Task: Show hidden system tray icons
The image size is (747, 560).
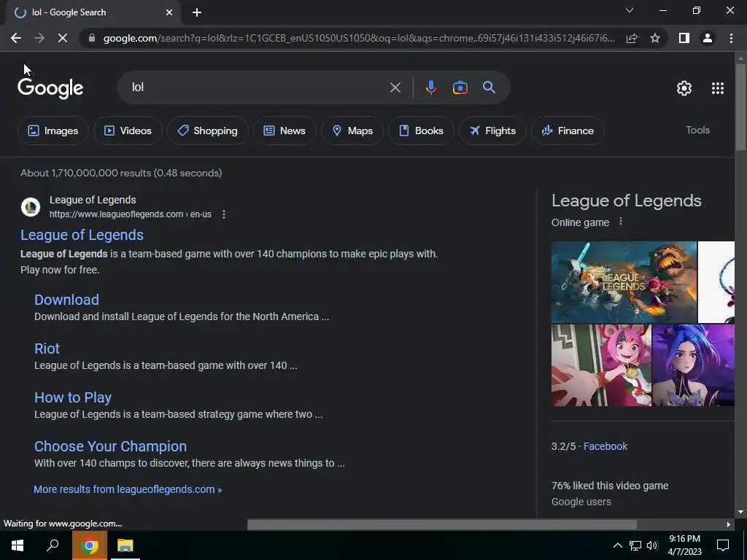Action: (x=617, y=545)
